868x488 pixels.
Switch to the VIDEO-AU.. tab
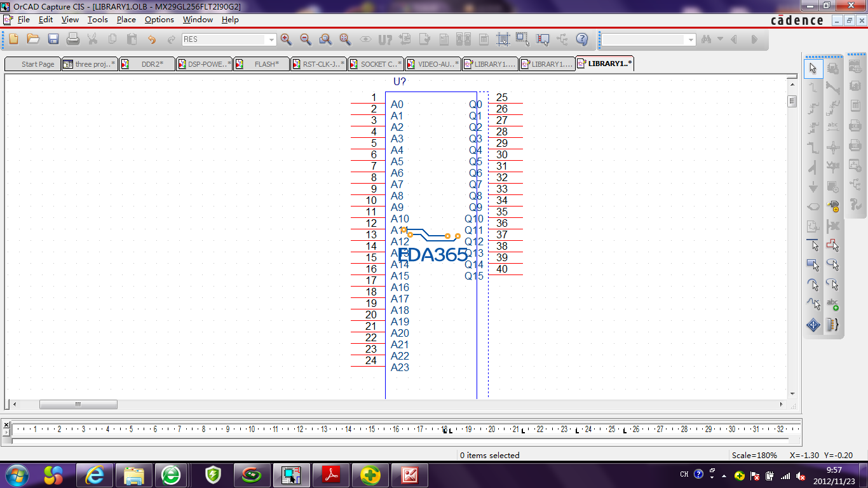click(x=433, y=64)
